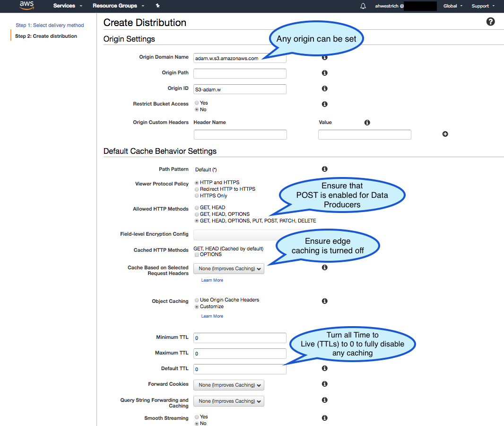Image resolution: width=504 pixels, height=426 pixels.
Task: Select Yes for Restrict Bucket Access
Action: click(197, 103)
